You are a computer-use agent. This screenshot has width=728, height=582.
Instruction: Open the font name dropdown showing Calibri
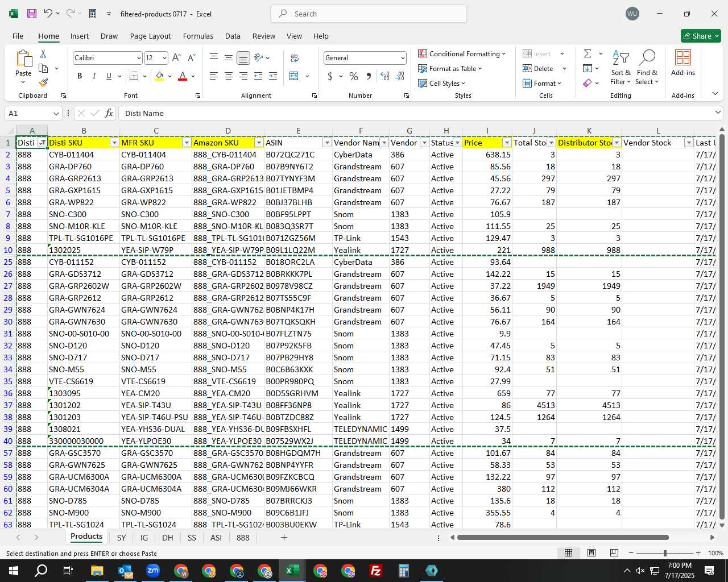[139, 58]
